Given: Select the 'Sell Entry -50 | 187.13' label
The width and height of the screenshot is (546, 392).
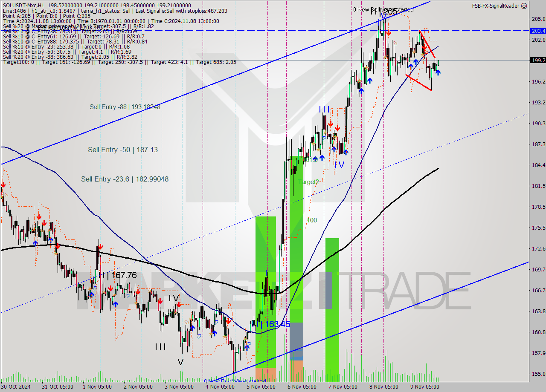Looking at the screenshot, I should 123,150.
